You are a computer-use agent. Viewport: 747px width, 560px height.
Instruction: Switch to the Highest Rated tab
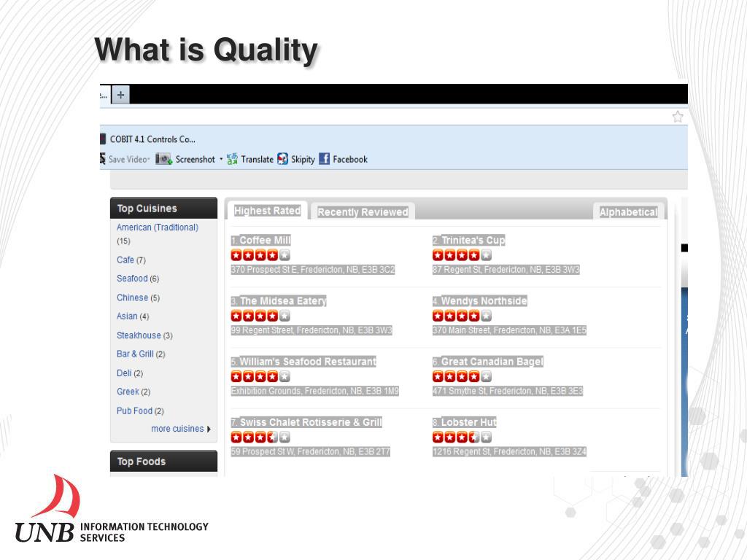267,211
